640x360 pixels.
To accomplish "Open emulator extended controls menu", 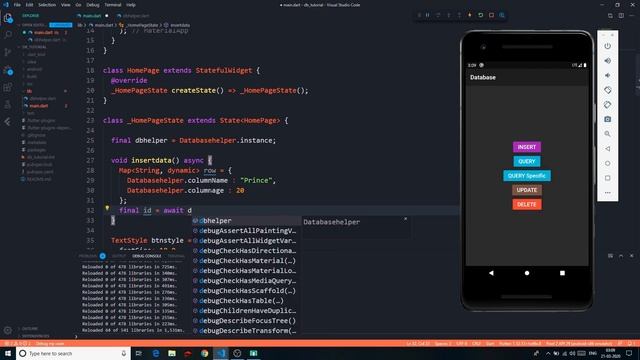I will pyautogui.click(x=608, y=193).
